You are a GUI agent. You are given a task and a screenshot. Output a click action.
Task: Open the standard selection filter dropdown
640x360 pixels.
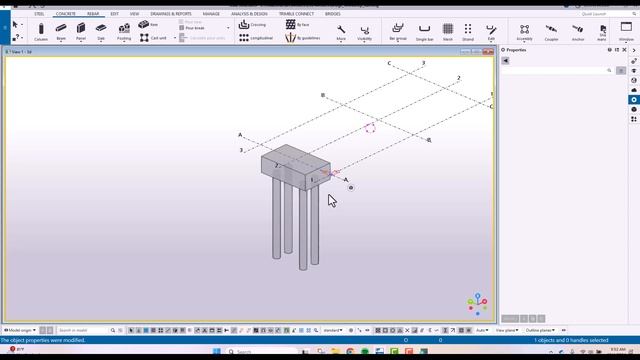(x=333, y=330)
